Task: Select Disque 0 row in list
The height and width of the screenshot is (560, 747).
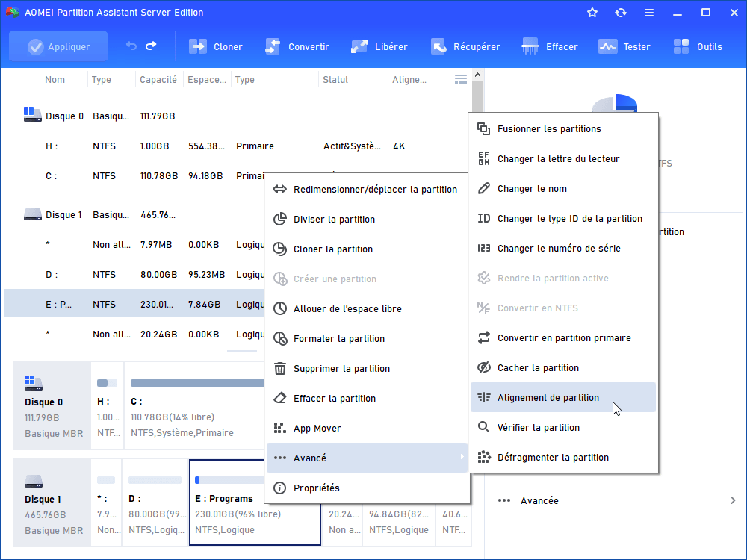Action: tap(238, 116)
